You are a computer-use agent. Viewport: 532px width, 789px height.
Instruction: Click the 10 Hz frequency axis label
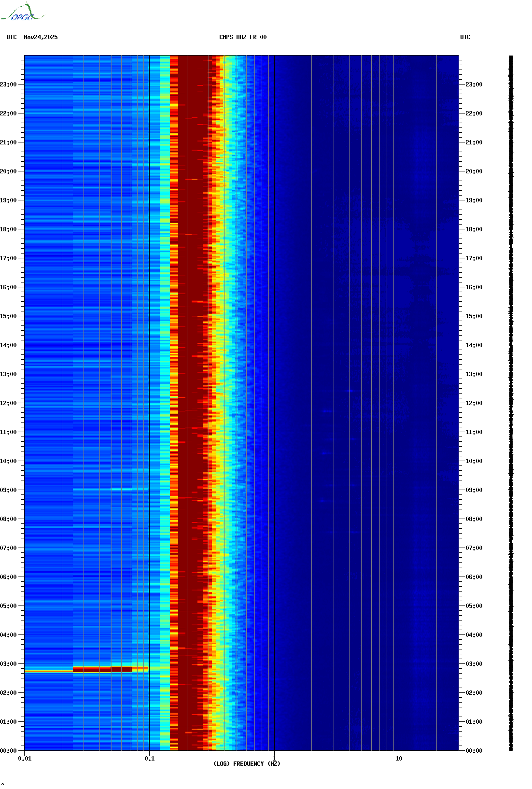tap(399, 759)
